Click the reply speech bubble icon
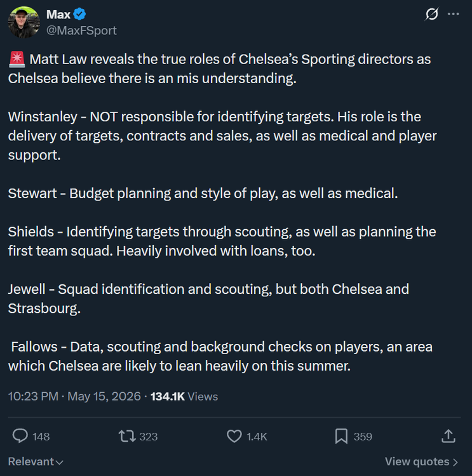Viewport: 472px width, 476px height. pos(20,436)
